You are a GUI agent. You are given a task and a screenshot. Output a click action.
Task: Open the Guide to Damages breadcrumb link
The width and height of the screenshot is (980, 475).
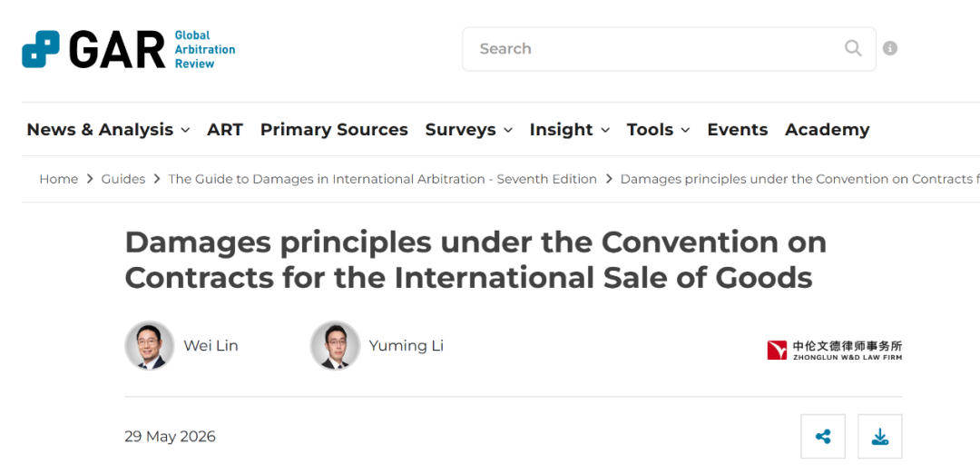383,179
